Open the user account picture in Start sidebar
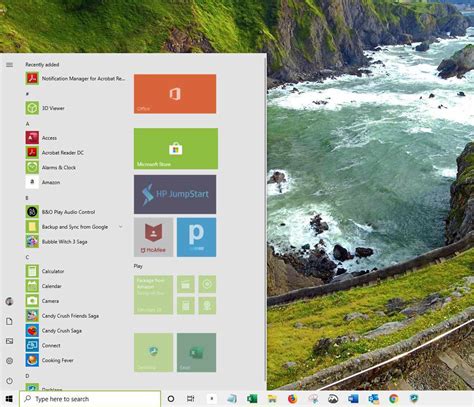 point(9,302)
